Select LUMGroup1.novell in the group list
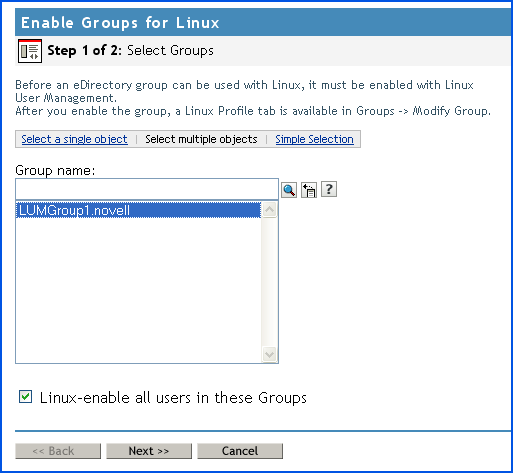 [138, 210]
